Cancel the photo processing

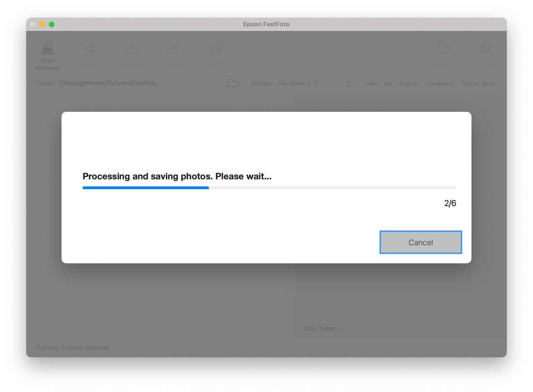point(421,242)
